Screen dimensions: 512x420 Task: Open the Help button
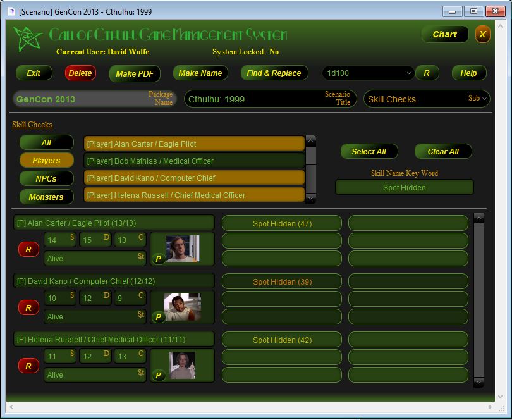pos(468,73)
